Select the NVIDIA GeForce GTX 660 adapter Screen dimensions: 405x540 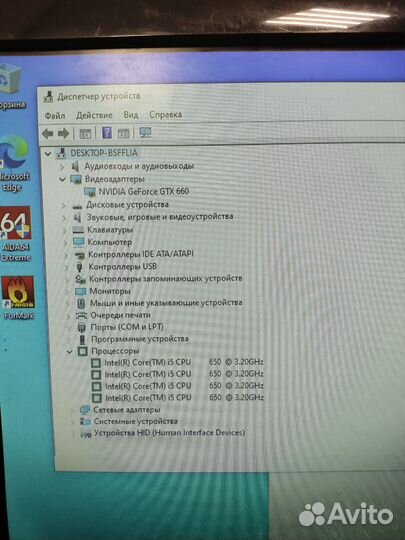click(143, 191)
